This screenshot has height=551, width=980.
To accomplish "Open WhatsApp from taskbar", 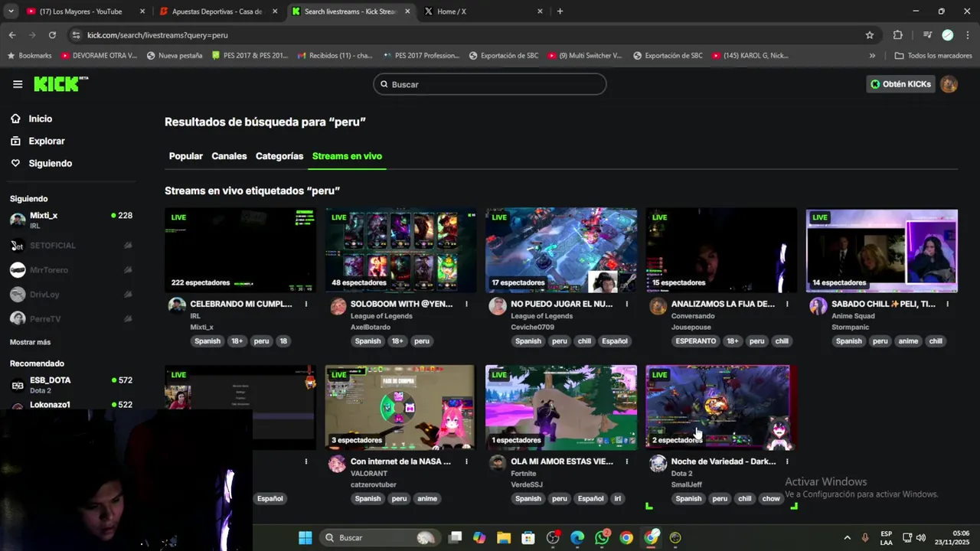I will coord(602,537).
